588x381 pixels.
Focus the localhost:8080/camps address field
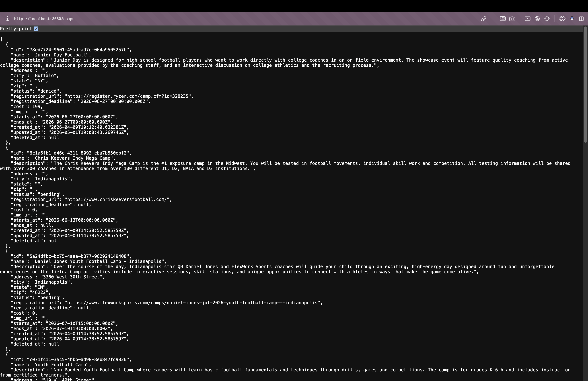pyautogui.click(x=44, y=19)
